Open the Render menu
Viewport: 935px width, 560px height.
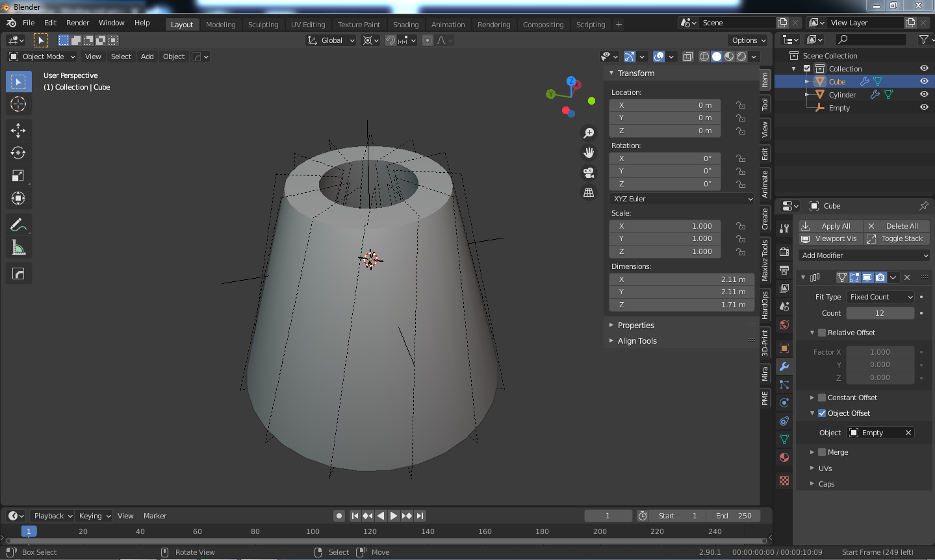(77, 23)
